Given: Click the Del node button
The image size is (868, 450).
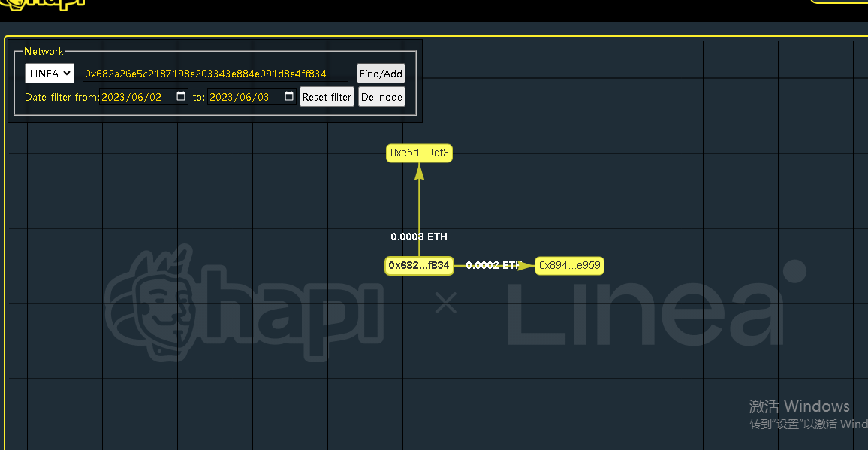Looking at the screenshot, I should [381, 96].
